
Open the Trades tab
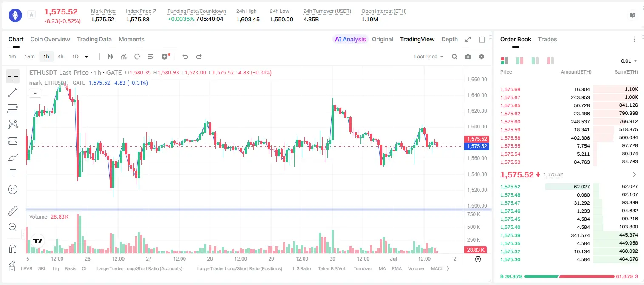click(548, 39)
